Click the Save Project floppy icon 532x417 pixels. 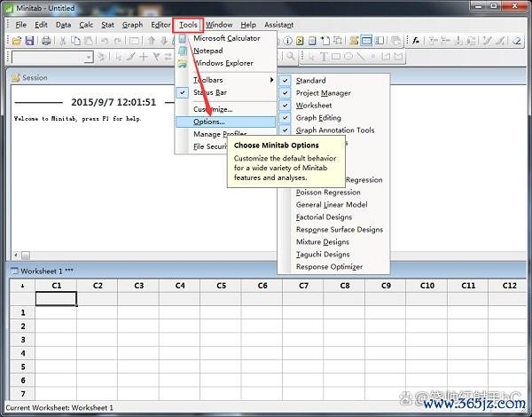point(29,41)
